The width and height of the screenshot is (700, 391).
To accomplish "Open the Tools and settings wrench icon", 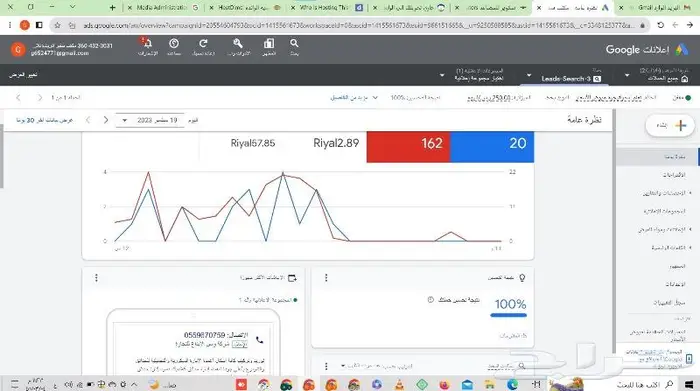I will click(x=238, y=43).
